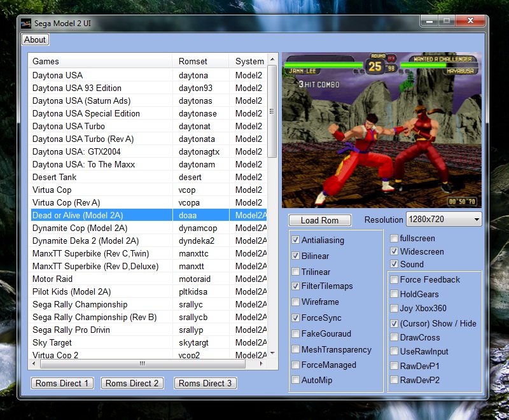
Task: Open the About menu
Action: 35,39
